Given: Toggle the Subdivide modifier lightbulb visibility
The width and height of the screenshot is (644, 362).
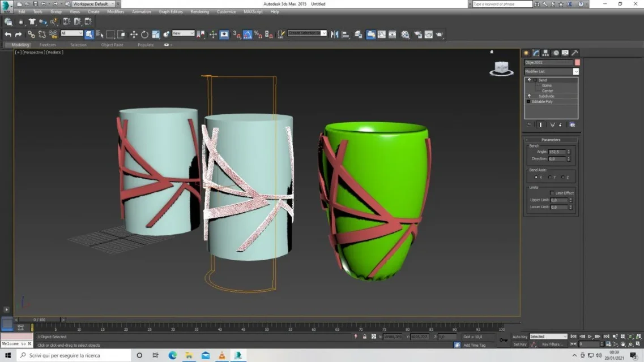Looking at the screenshot, I should click(x=529, y=96).
